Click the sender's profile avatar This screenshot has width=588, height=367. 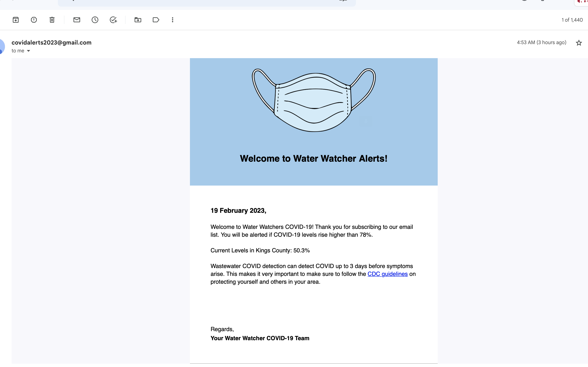2,47
